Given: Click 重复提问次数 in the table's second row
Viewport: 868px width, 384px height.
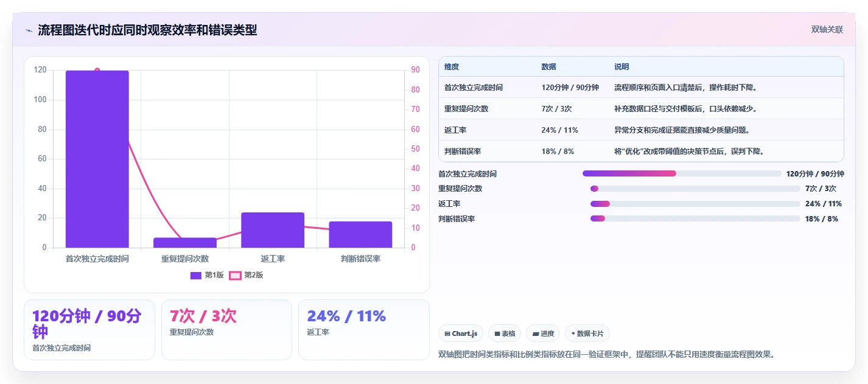Looking at the screenshot, I should tap(466, 109).
